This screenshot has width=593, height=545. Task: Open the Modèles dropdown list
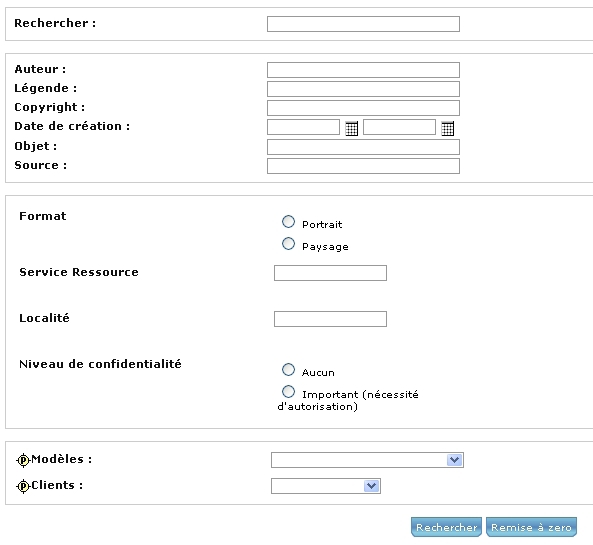367,460
